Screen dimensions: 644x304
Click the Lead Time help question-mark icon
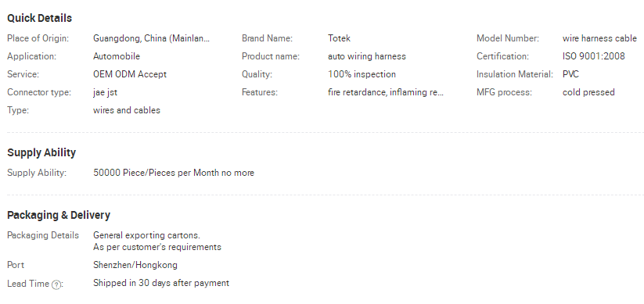(x=56, y=284)
